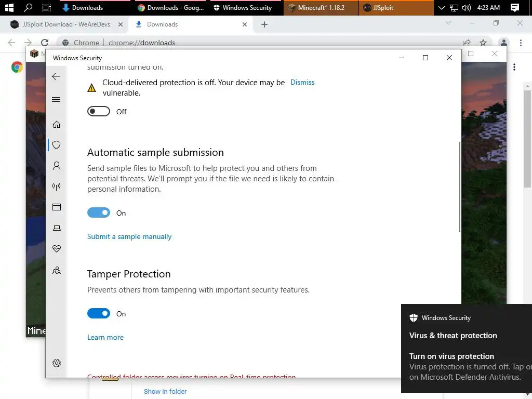Switch to Downloads folder taskbar item

[95, 7]
